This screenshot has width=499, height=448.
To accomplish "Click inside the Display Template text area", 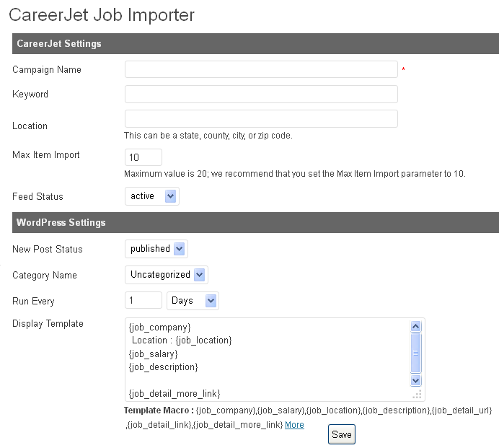I will 267,359.
